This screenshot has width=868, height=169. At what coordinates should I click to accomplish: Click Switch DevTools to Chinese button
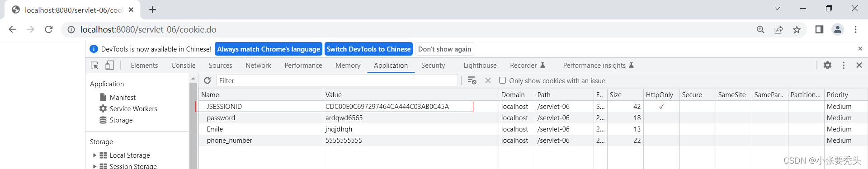coord(368,49)
